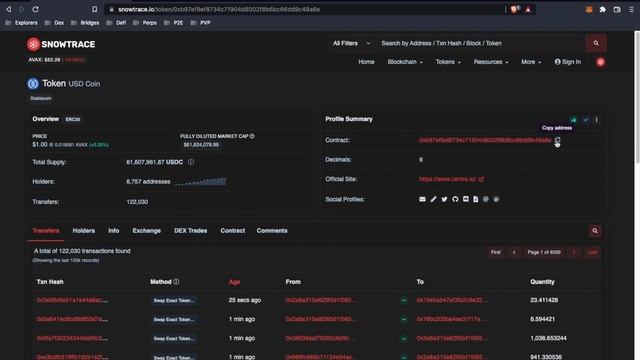Click the next page arrow in pagination
This screenshot has height=360, width=640.
pyautogui.click(x=574, y=252)
